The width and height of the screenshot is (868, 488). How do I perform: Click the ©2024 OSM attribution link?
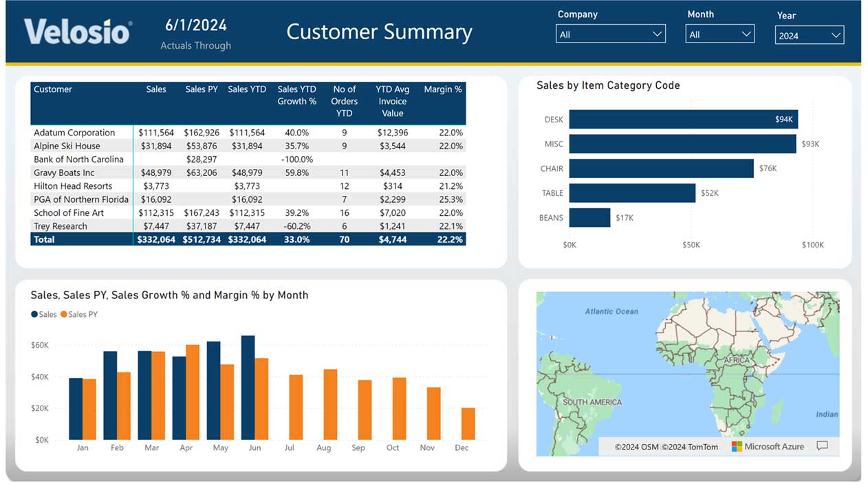[636, 447]
